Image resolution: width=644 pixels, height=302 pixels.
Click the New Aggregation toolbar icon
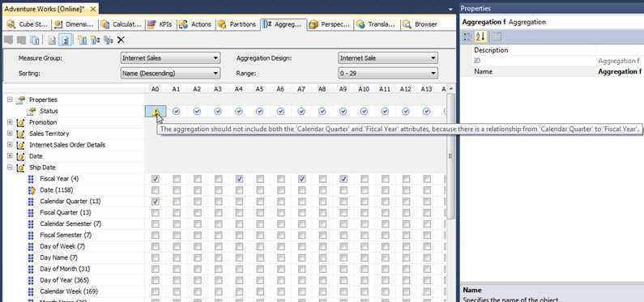96,40
